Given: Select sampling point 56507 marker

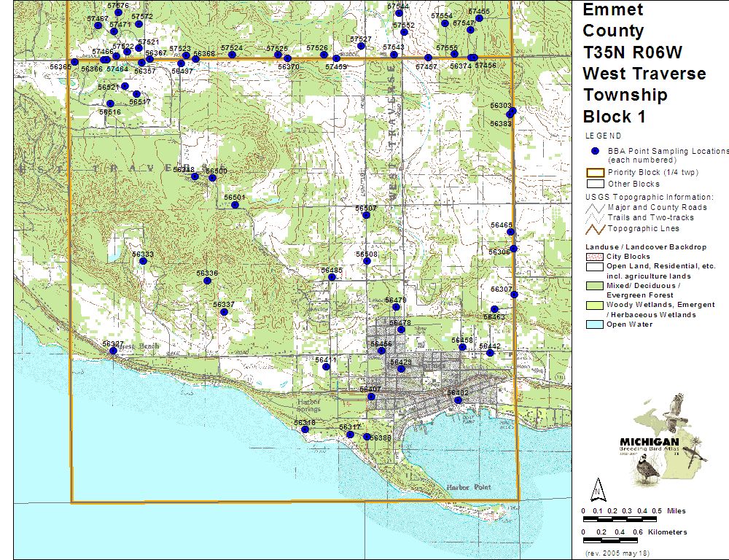Looking at the screenshot, I should click(x=366, y=215).
